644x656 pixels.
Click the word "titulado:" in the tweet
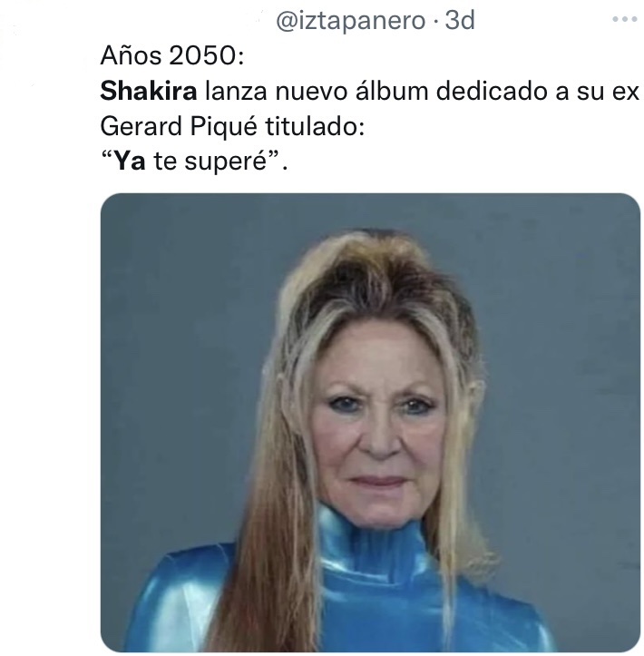pyautogui.click(x=315, y=126)
